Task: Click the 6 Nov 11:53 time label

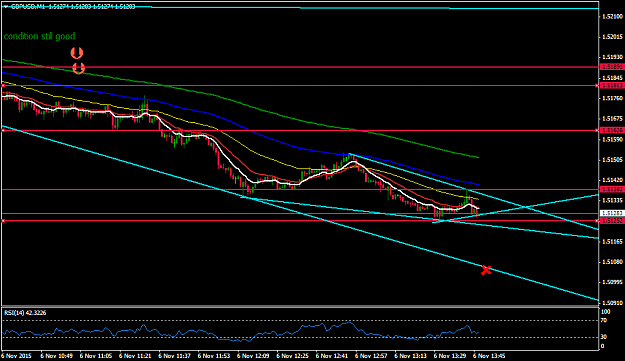Action: [214, 355]
